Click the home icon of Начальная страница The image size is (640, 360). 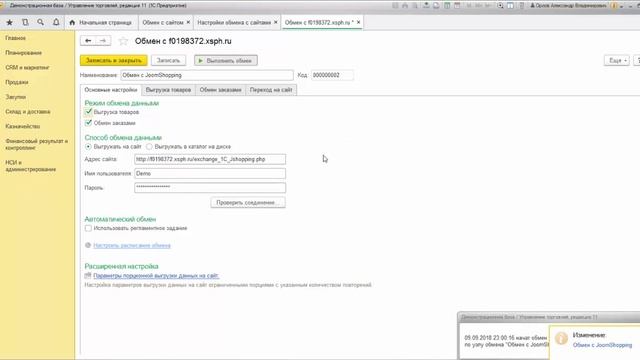click(72, 22)
